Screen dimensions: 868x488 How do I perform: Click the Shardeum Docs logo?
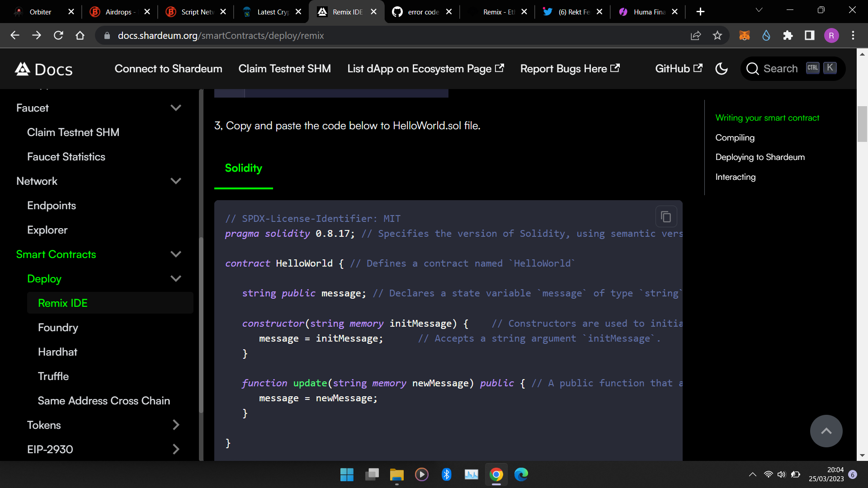(43, 69)
